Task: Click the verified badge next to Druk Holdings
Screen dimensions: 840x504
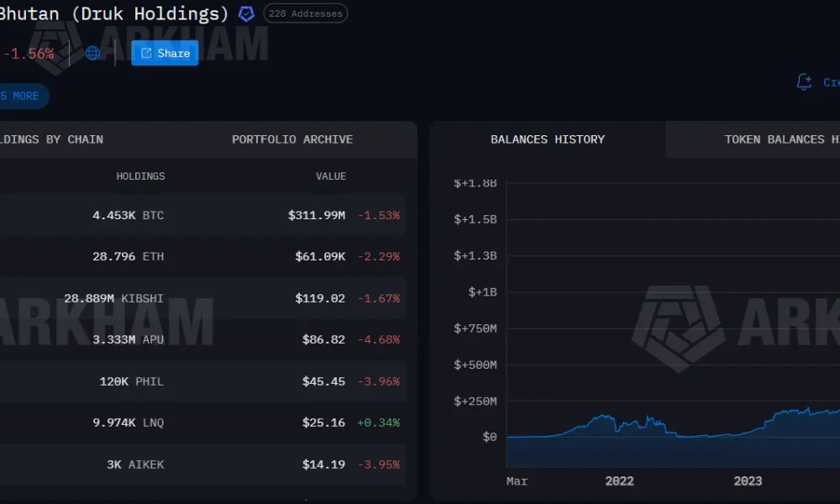Action: click(246, 13)
